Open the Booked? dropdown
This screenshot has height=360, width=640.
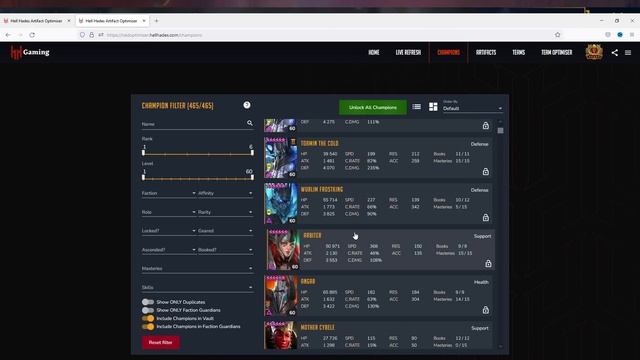[x=225, y=250]
